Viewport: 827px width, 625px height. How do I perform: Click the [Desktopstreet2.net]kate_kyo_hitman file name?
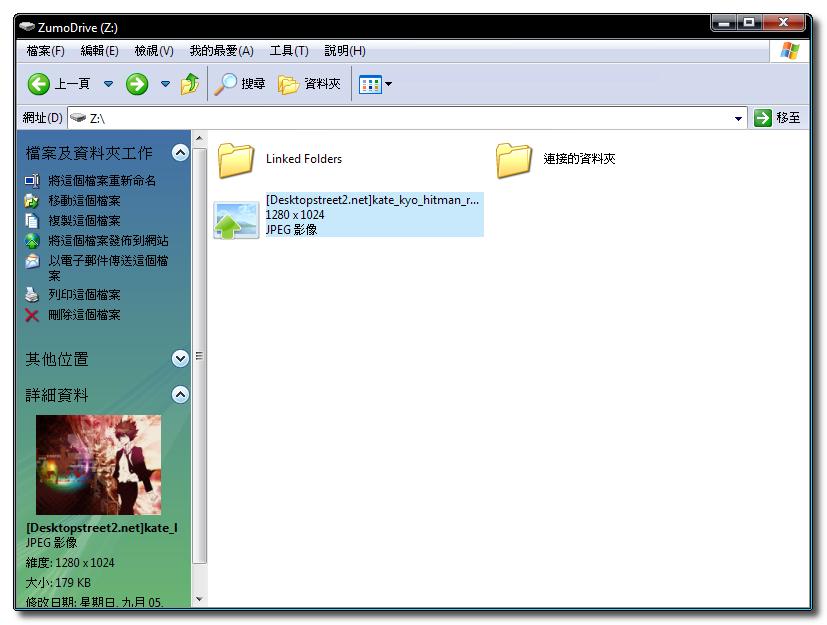coord(372,200)
